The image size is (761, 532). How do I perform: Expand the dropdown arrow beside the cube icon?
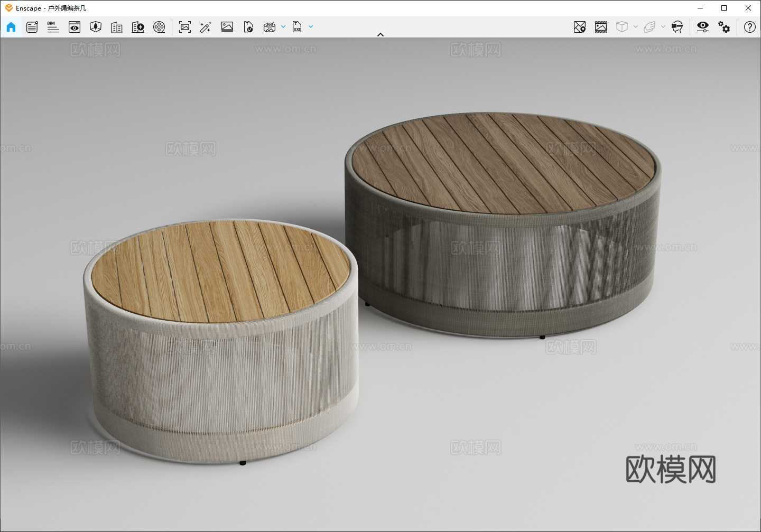(x=636, y=26)
